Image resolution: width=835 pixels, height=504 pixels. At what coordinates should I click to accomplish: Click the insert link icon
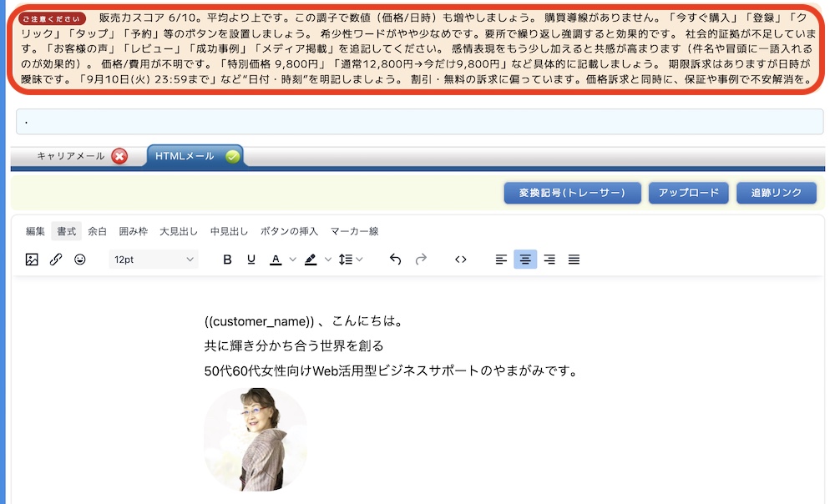56,260
